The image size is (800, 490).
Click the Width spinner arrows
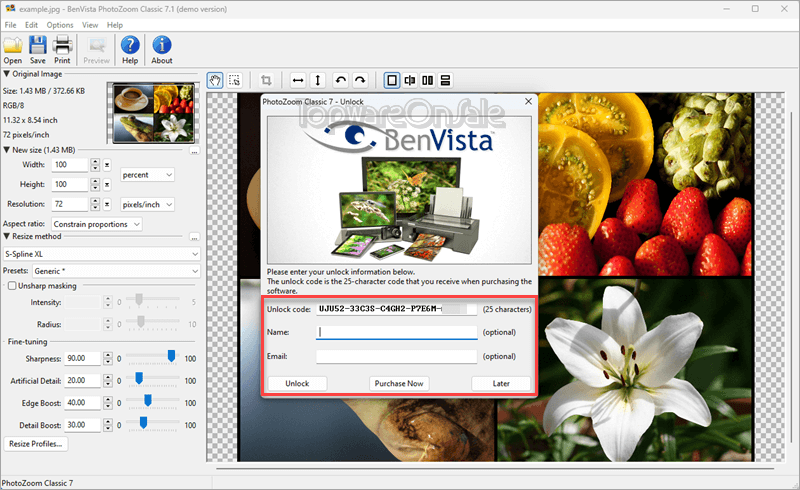(x=95, y=165)
